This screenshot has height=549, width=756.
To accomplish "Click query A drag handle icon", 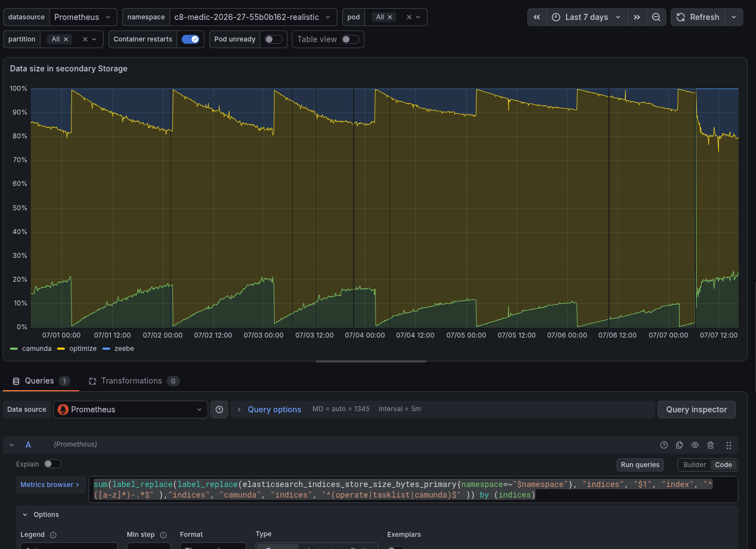I will tap(729, 445).
